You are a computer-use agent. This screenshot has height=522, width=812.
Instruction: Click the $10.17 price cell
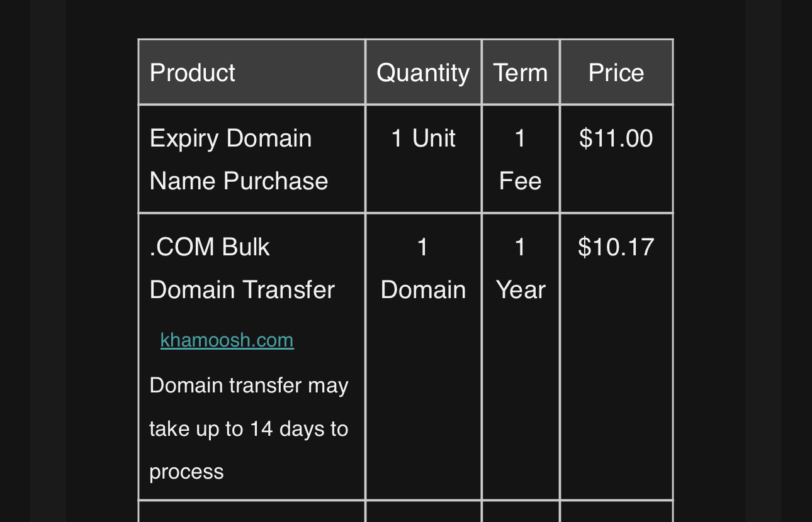[x=616, y=357]
